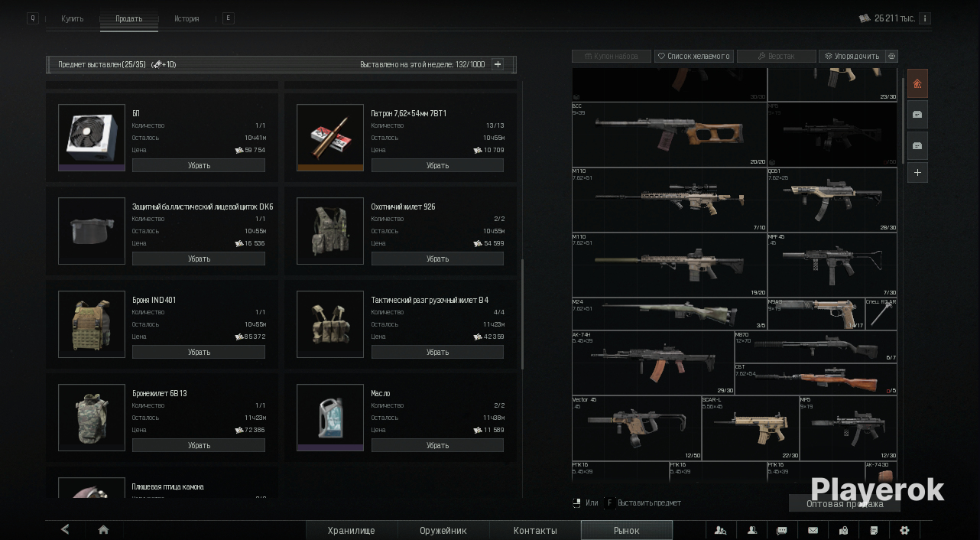Click the info icon near currency balance
Image resolution: width=980 pixels, height=540 pixels.
(925, 18)
